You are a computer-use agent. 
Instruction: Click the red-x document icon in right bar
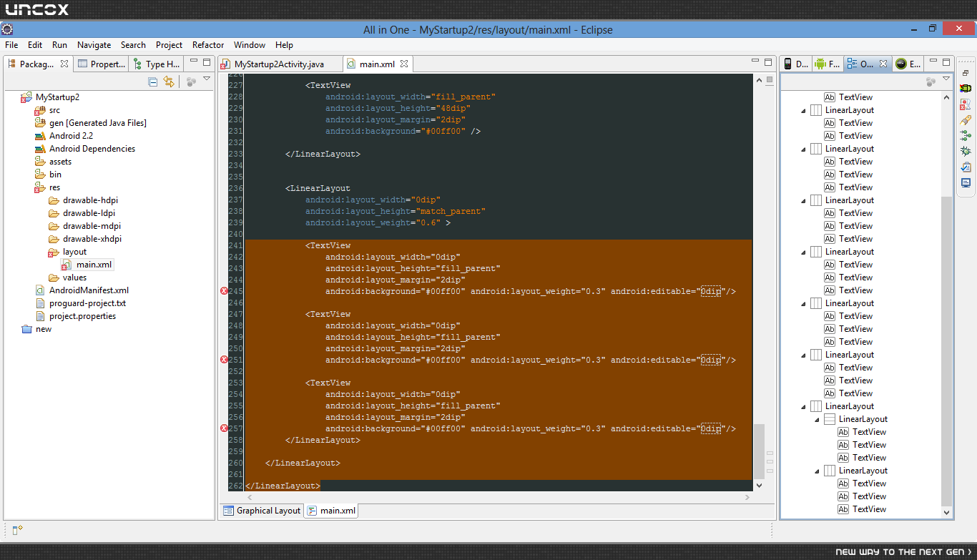pyautogui.click(x=966, y=104)
